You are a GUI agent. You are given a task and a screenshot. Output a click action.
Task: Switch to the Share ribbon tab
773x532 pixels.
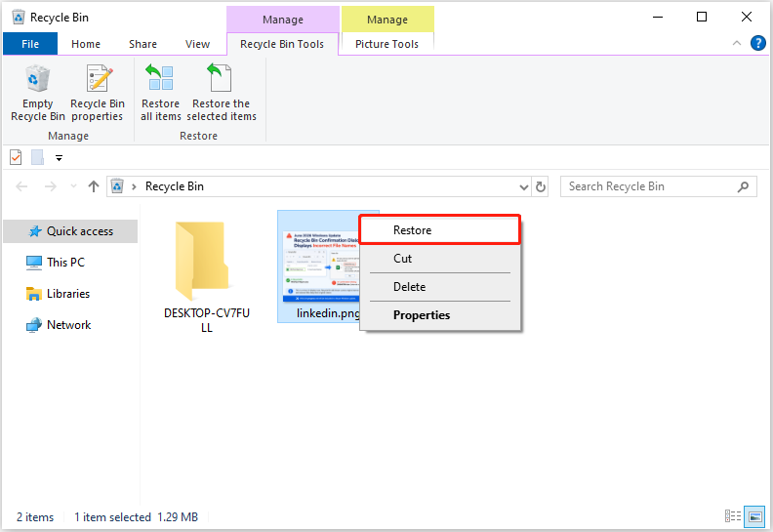coord(142,44)
